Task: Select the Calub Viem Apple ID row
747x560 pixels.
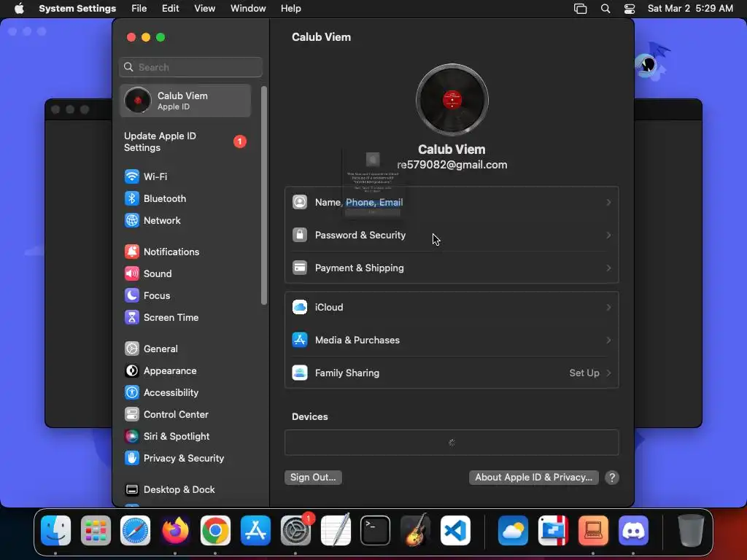Action: tap(185, 101)
